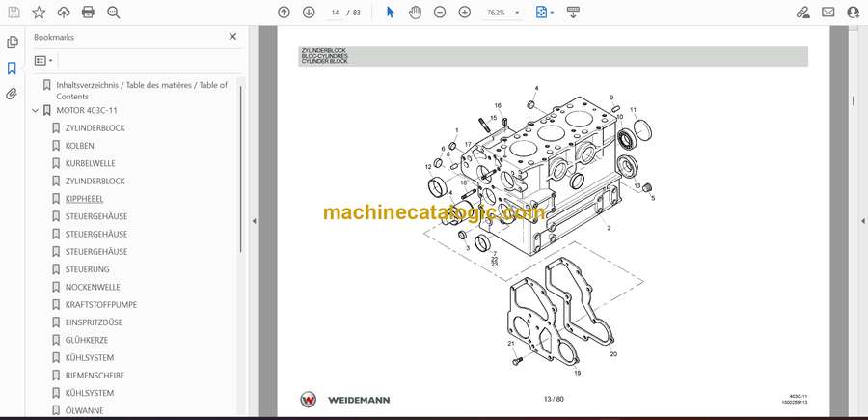This screenshot has height=420, width=868.
Task: Click the GLÜHKERZE bookmark ribbon icon
Action: tap(56, 340)
